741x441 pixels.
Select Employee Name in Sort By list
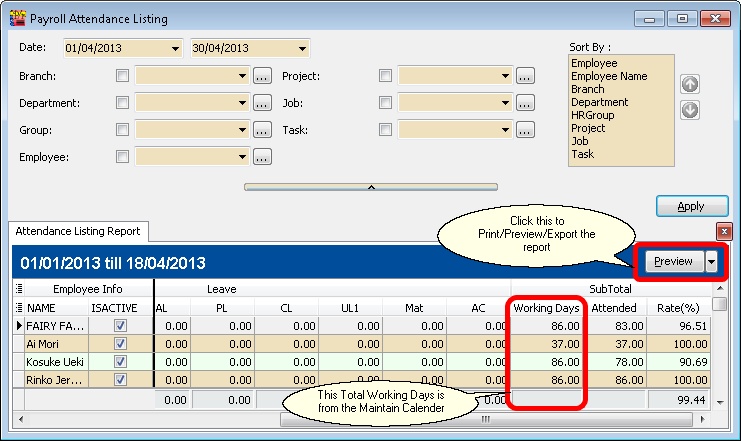608,76
